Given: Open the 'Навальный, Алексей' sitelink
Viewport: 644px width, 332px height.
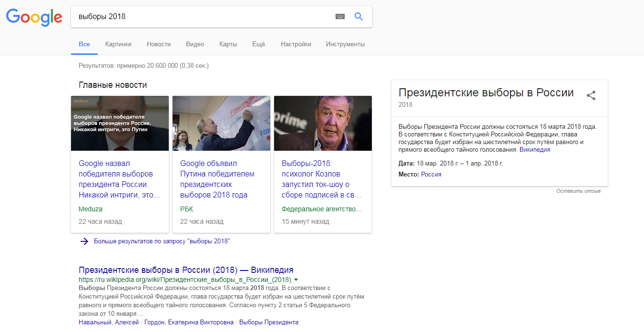Looking at the screenshot, I should (109, 322).
